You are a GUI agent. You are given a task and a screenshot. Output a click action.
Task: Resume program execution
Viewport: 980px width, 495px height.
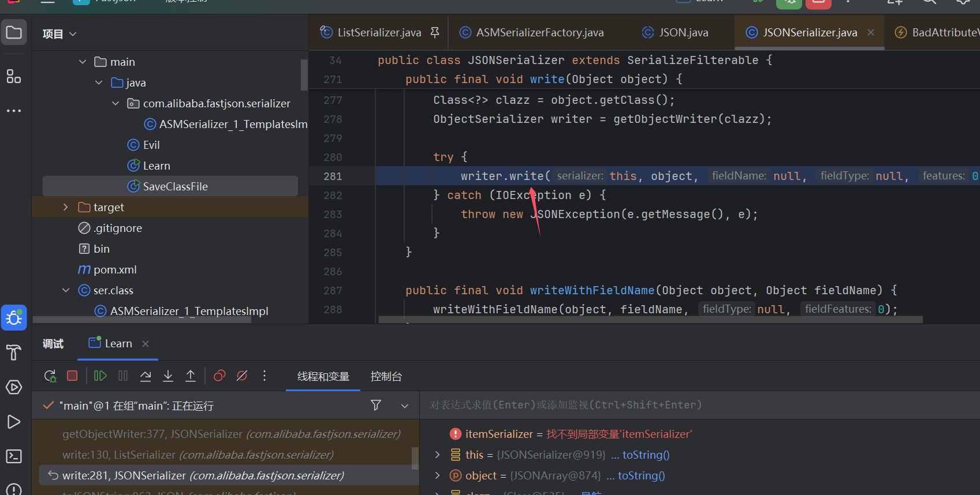[100, 376]
